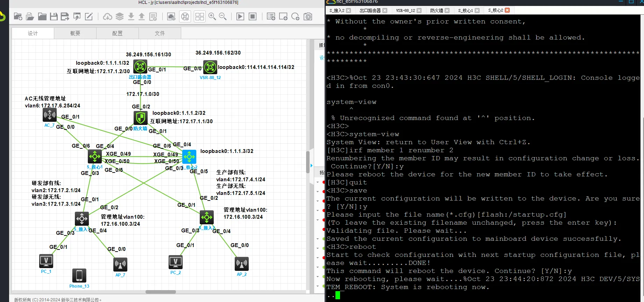Click the document with clock toolbar icon

click(153, 16)
